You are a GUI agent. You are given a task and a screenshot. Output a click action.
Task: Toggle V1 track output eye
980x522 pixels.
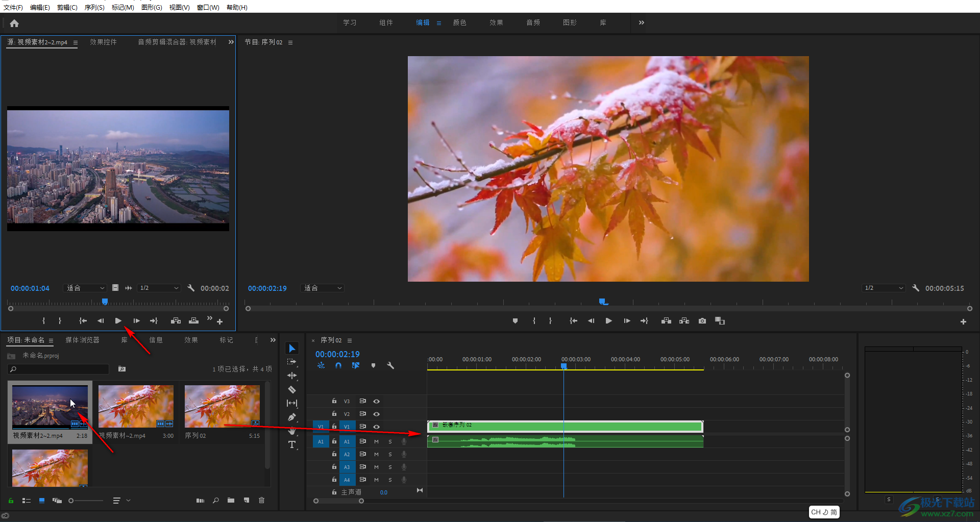point(376,427)
